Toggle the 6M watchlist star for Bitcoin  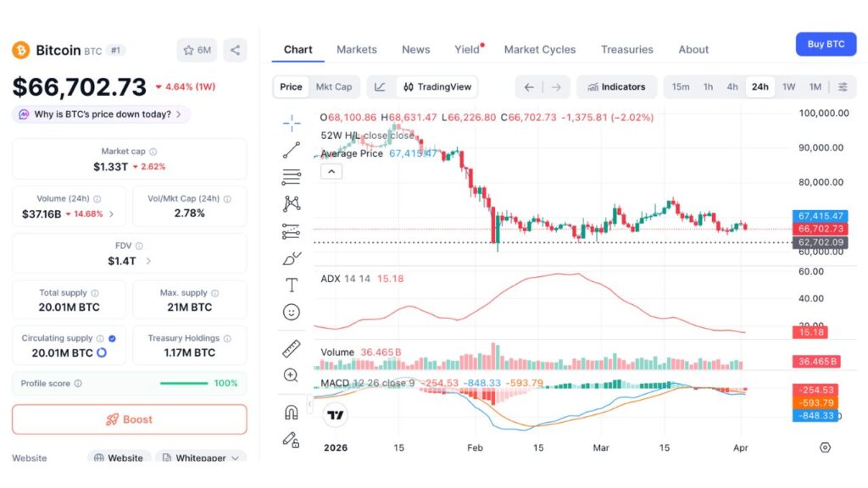[x=197, y=50]
